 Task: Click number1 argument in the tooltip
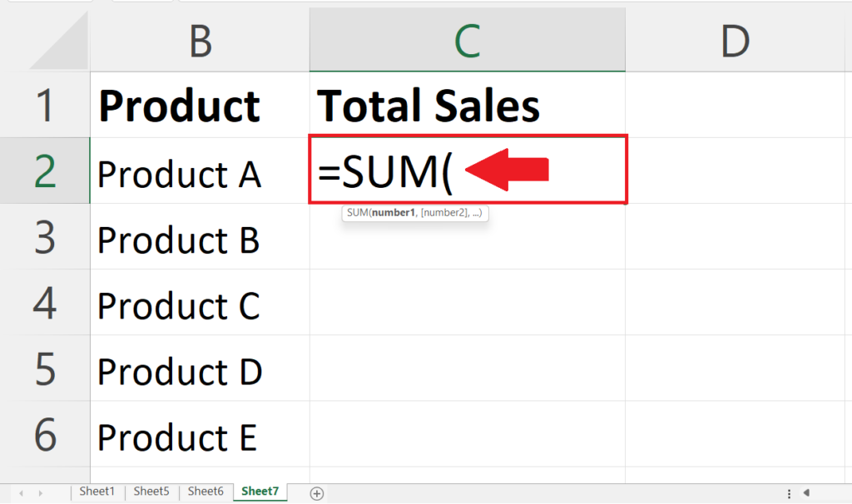(x=394, y=213)
